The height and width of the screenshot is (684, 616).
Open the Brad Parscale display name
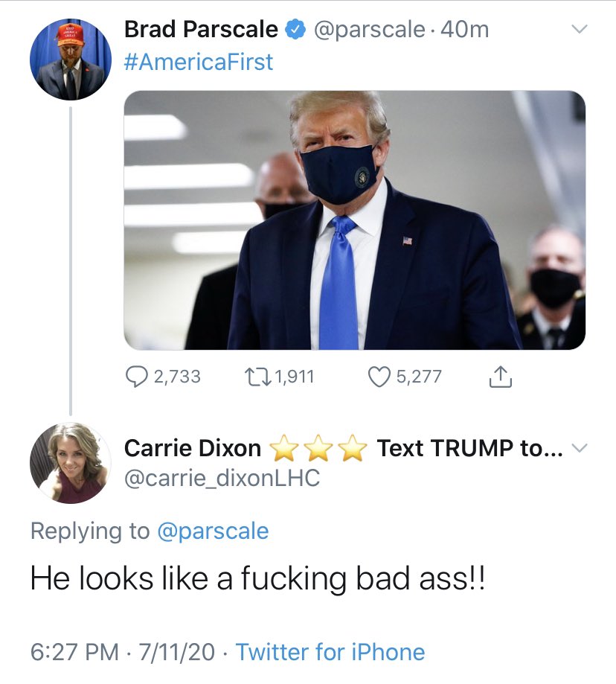[201, 30]
